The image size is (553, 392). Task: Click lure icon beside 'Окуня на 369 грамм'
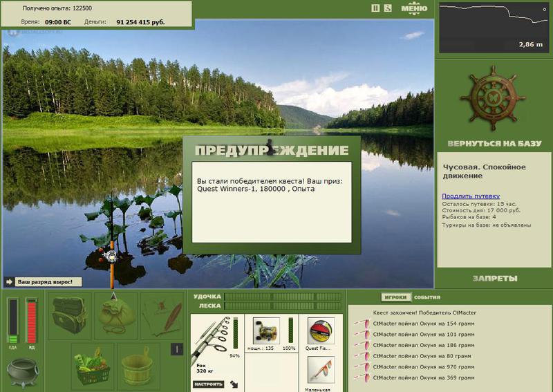[363, 378]
